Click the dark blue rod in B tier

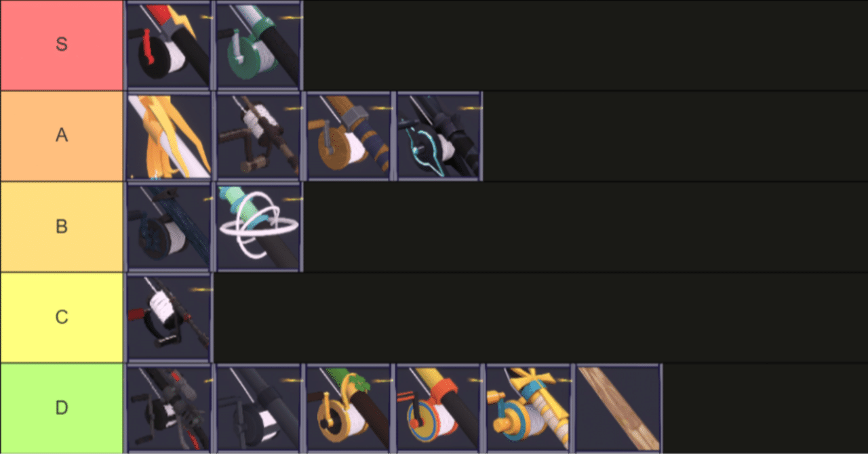tap(170, 227)
